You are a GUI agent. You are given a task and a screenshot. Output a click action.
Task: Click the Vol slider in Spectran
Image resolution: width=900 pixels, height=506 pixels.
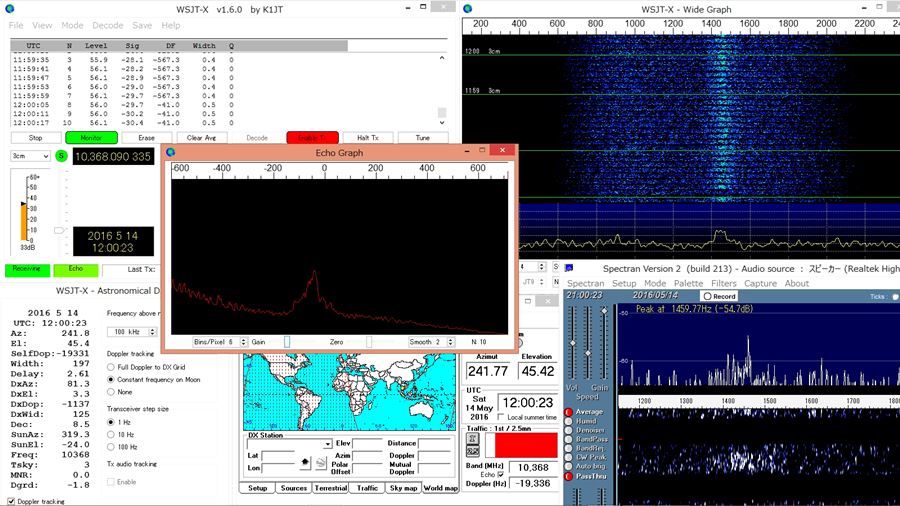(572, 343)
